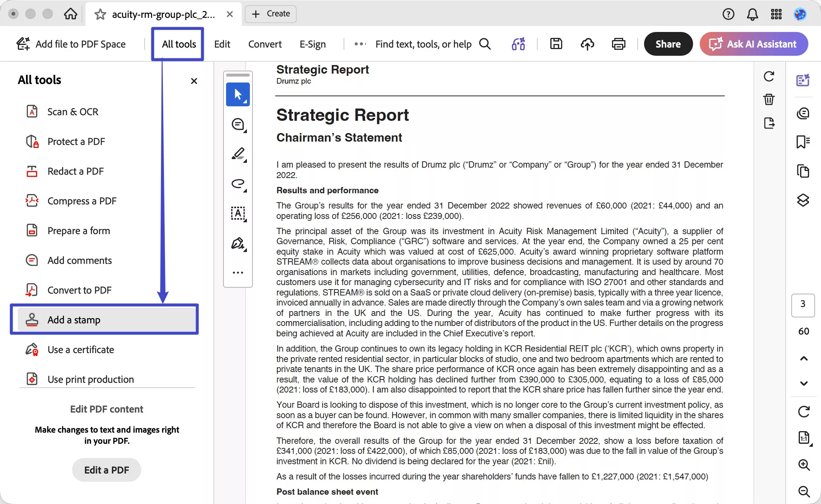
Task: Delete page with the trash icon
Action: pos(769,99)
